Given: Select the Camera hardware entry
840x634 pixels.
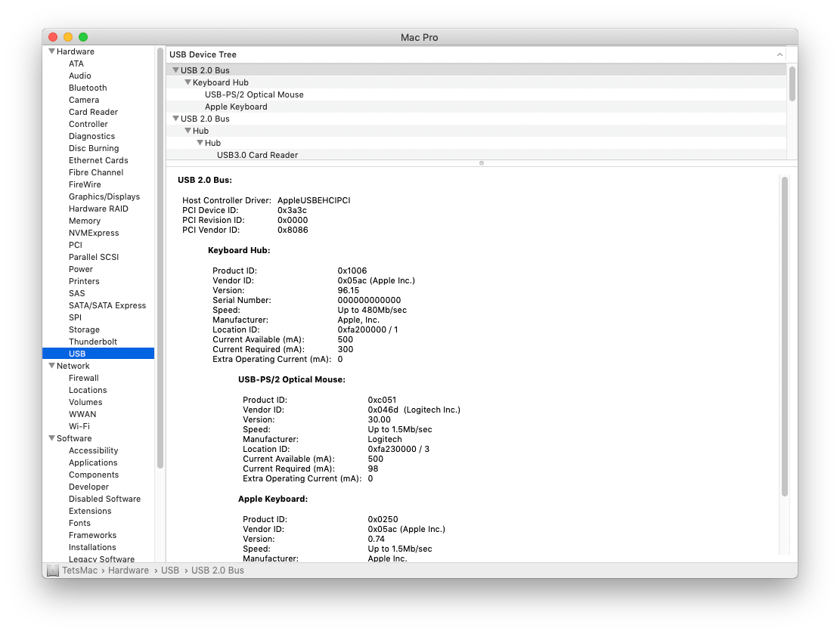Looking at the screenshot, I should point(83,100).
